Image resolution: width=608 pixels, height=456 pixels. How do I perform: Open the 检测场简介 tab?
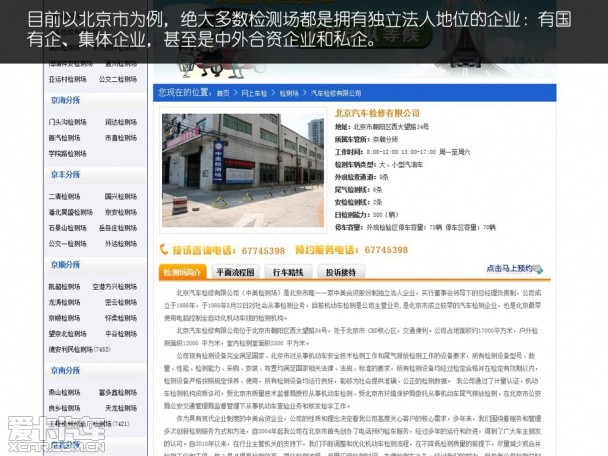tap(183, 272)
